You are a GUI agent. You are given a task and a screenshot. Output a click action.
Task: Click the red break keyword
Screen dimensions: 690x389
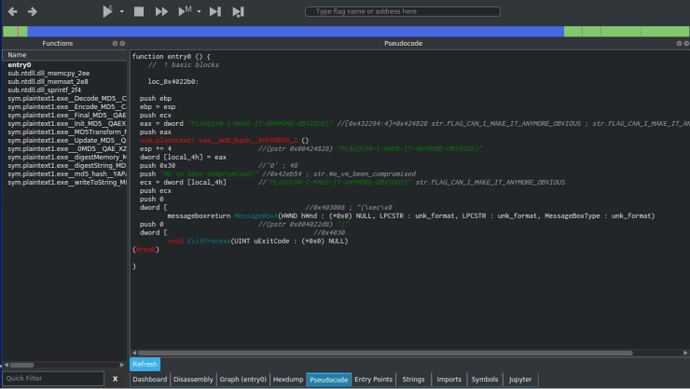[x=146, y=250]
